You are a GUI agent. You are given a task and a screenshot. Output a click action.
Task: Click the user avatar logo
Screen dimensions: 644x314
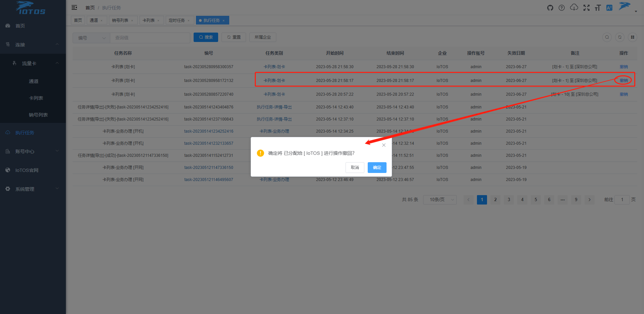(625, 6)
